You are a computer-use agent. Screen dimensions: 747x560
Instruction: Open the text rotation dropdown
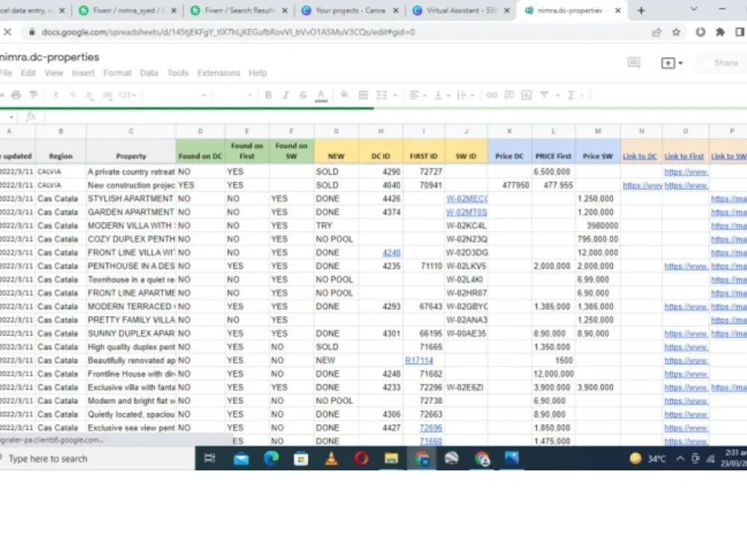pyautogui.click(x=465, y=95)
